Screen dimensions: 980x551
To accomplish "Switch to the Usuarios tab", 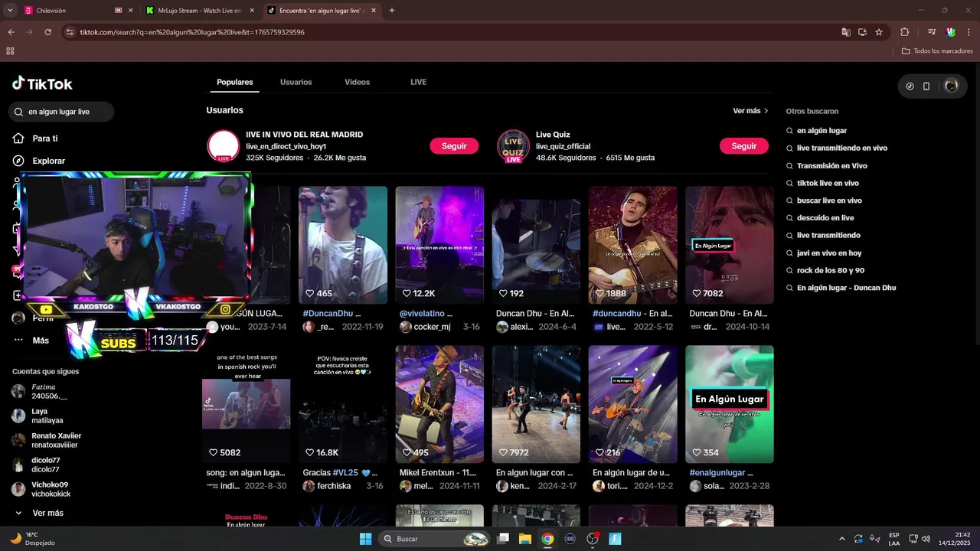I will (x=296, y=82).
